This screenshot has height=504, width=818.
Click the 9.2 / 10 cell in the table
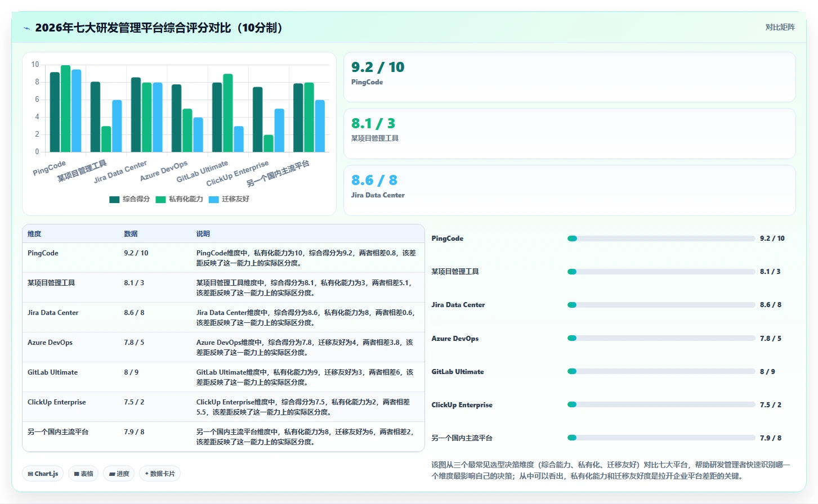point(136,253)
